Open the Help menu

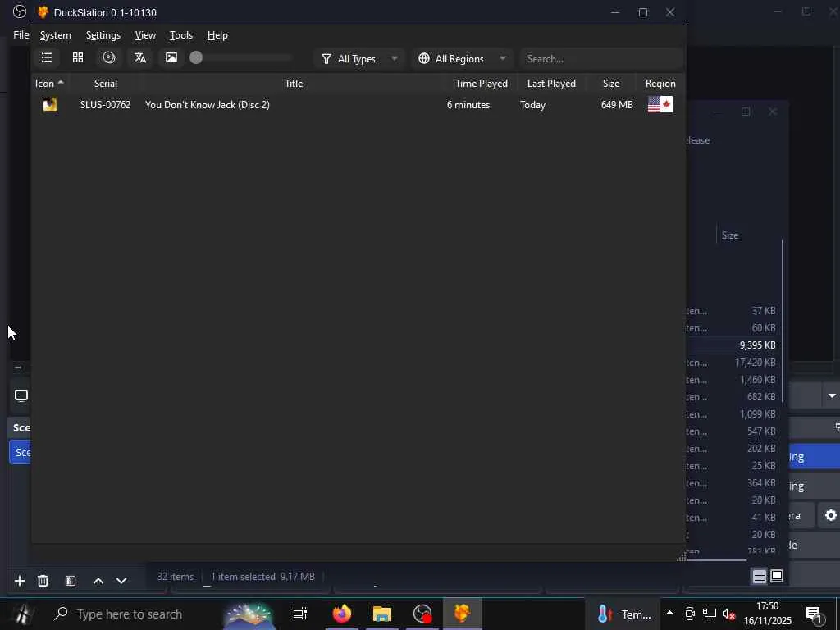point(217,35)
